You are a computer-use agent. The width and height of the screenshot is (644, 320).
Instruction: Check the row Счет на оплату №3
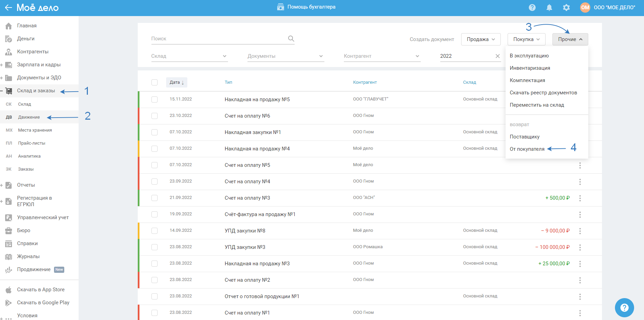click(x=155, y=198)
